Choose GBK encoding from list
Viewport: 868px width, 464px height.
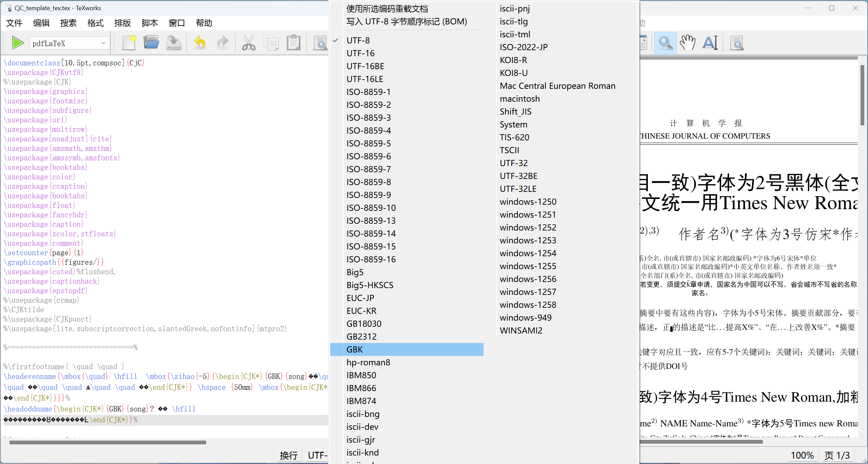tap(355, 349)
